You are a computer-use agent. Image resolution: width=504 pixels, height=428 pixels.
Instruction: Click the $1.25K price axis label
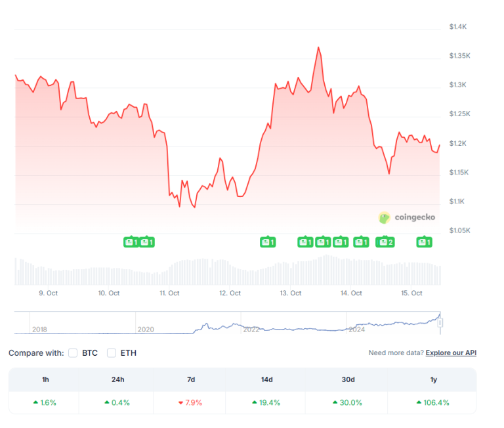[x=459, y=114]
